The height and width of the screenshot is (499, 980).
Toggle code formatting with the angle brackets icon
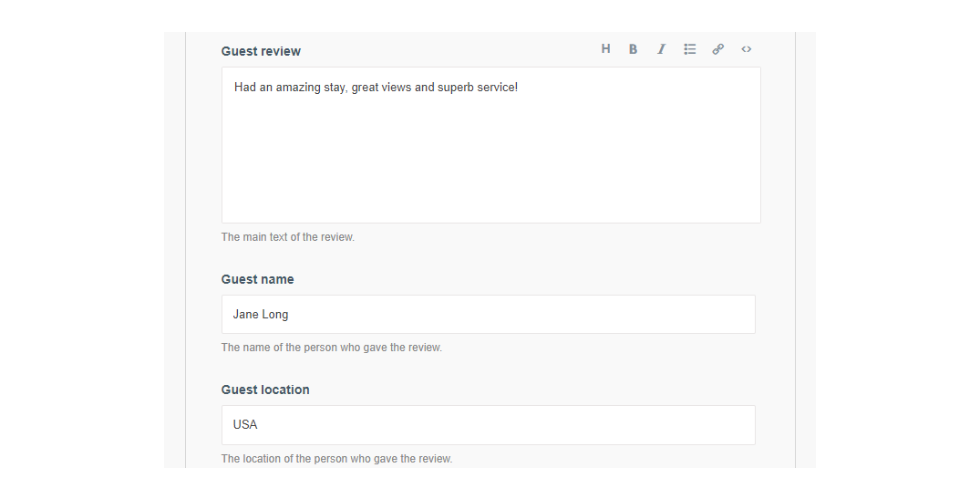(x=746, y=49)
